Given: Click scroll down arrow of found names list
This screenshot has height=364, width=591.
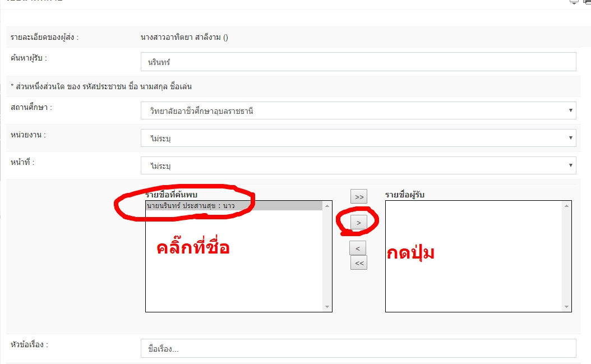Looking at the screenshot, I should coord(327,307).
